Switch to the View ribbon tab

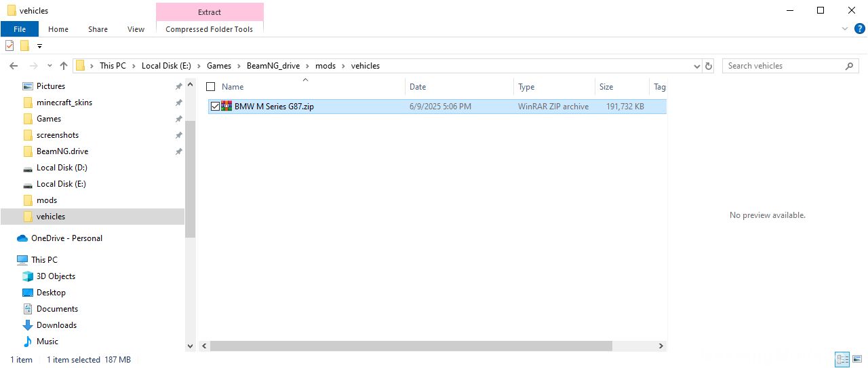pos(136,29)
